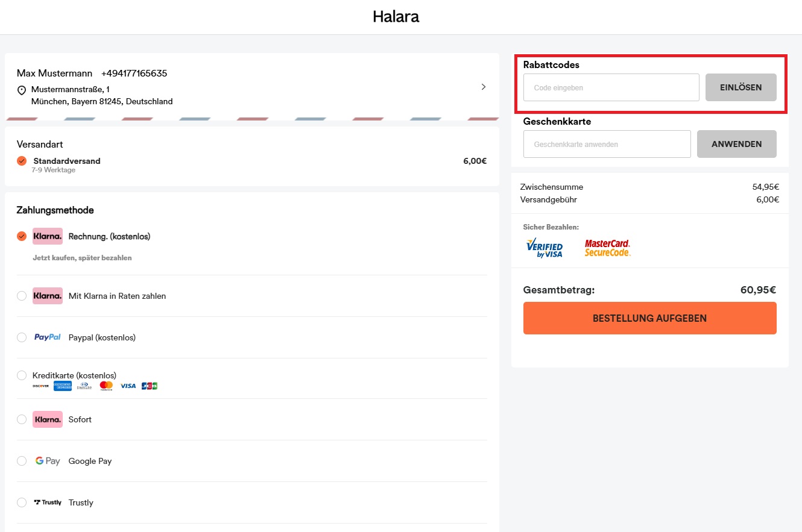Click the Mustermannstraße, 1 address line
This screenshot has height=532, width=802.
pos(70,89)
